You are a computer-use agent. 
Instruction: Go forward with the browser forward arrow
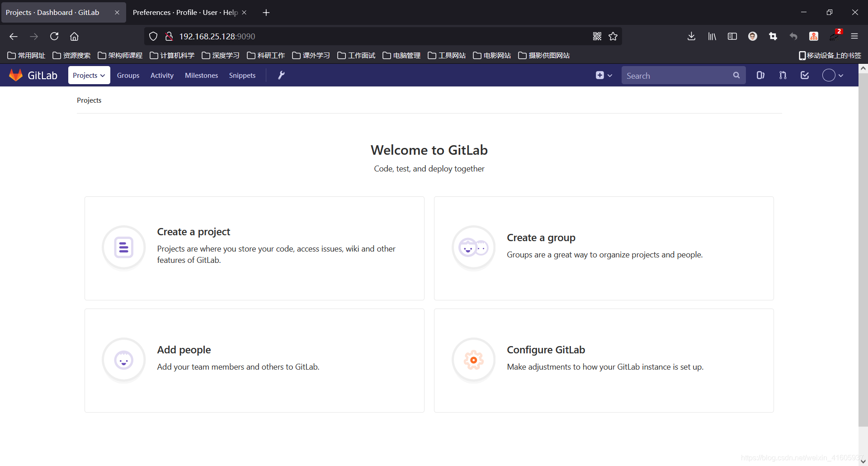[x=34, y=36]
